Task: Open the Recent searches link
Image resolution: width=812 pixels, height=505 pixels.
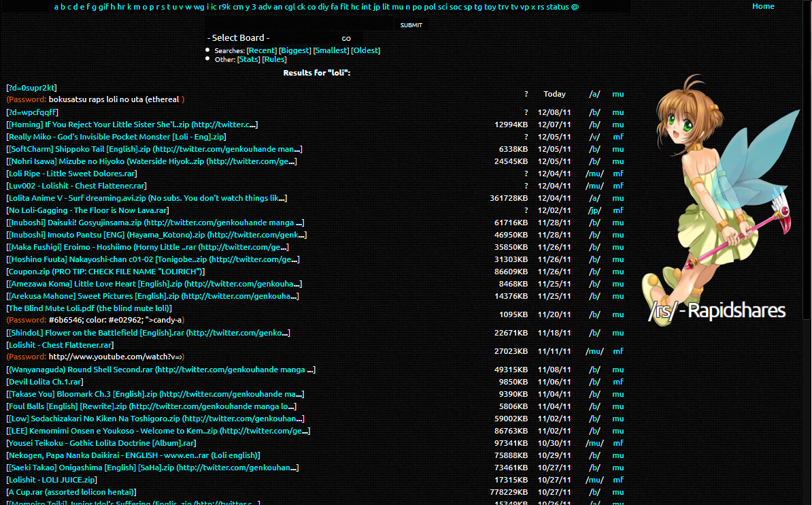Action: 262,50
